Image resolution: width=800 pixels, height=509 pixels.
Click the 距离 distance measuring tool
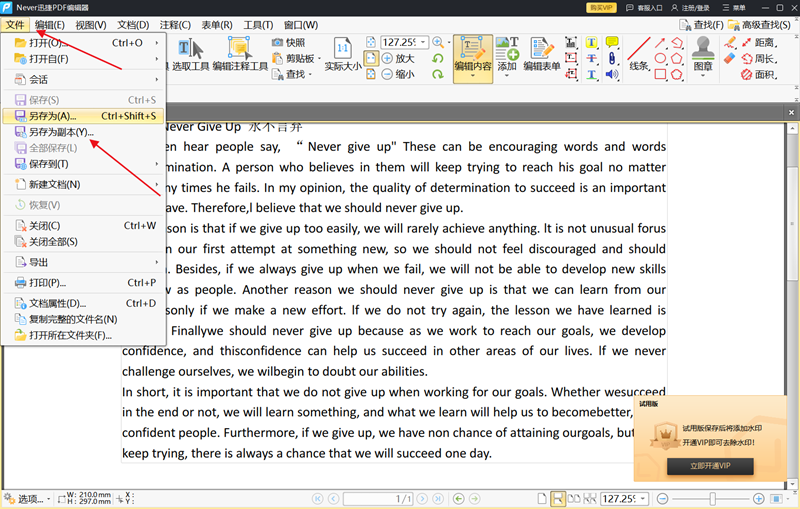tap(752, 43)
